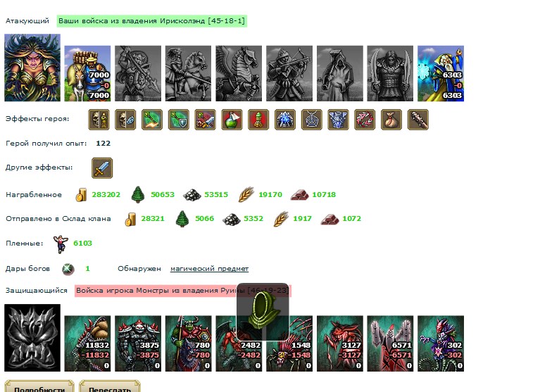Click the captives figure icon near 6103
The height and width of the screenshot is (392, 540).
coord(61,244)
